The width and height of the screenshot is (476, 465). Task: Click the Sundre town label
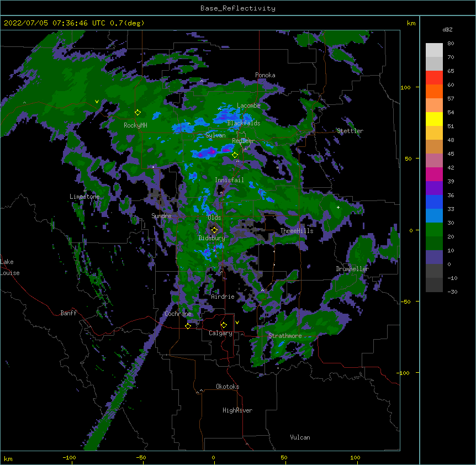[x=161, y=216]
